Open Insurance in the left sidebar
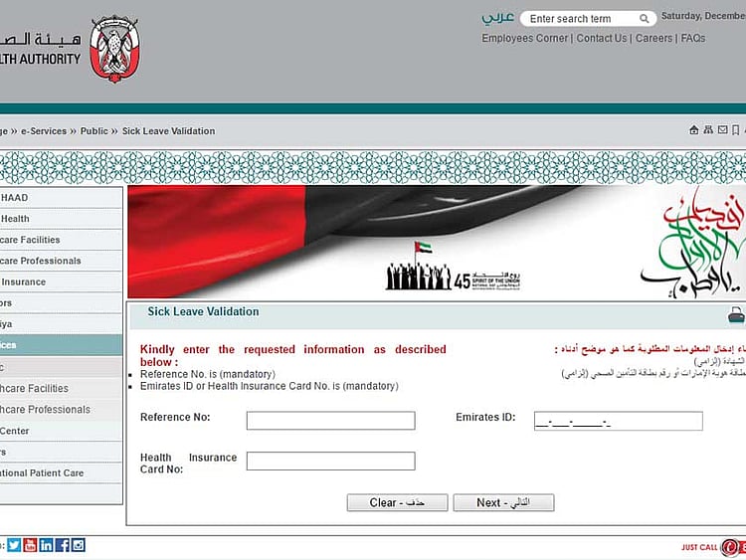 pos(24,281)
